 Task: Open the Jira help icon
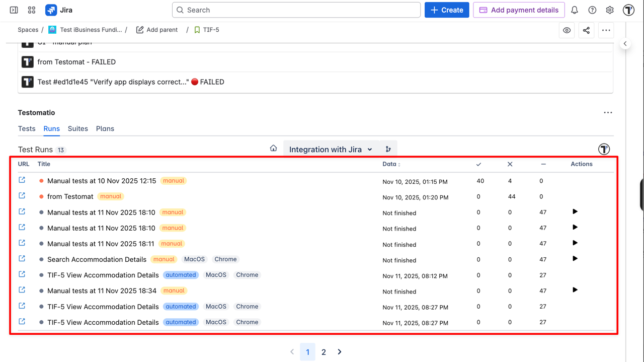[x=592, y=10]
